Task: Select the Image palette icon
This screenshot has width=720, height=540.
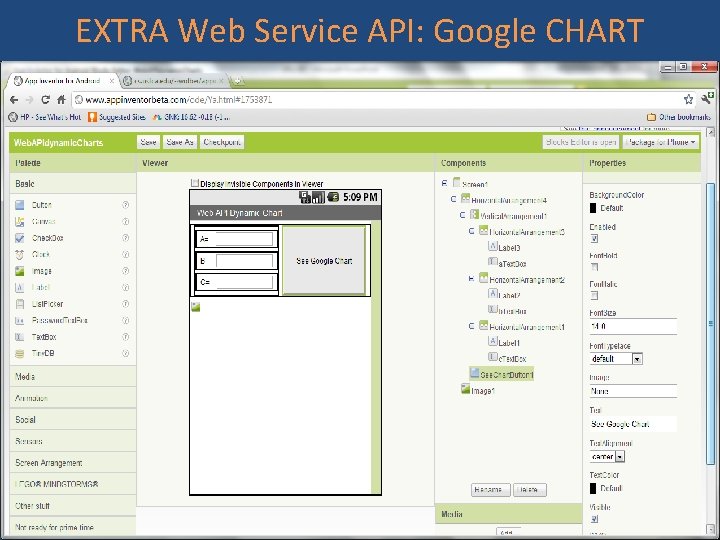Action: [19, 271]
